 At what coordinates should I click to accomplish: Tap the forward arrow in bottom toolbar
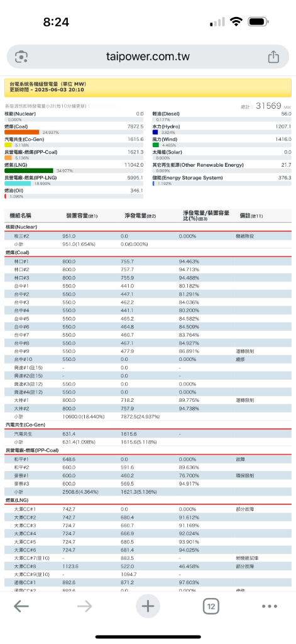(85, 606)
